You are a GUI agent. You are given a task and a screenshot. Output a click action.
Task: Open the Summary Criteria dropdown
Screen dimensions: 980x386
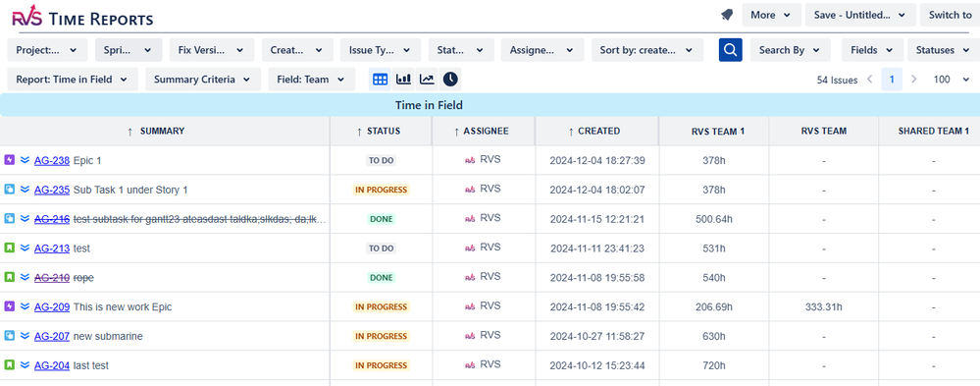[x=203, y=80]
